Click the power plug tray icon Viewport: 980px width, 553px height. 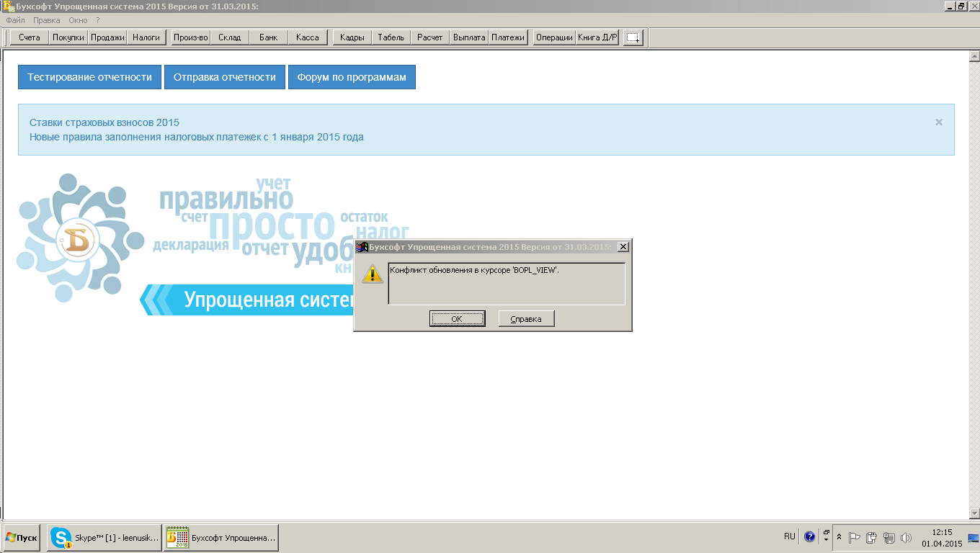click(x=872, y=537)
